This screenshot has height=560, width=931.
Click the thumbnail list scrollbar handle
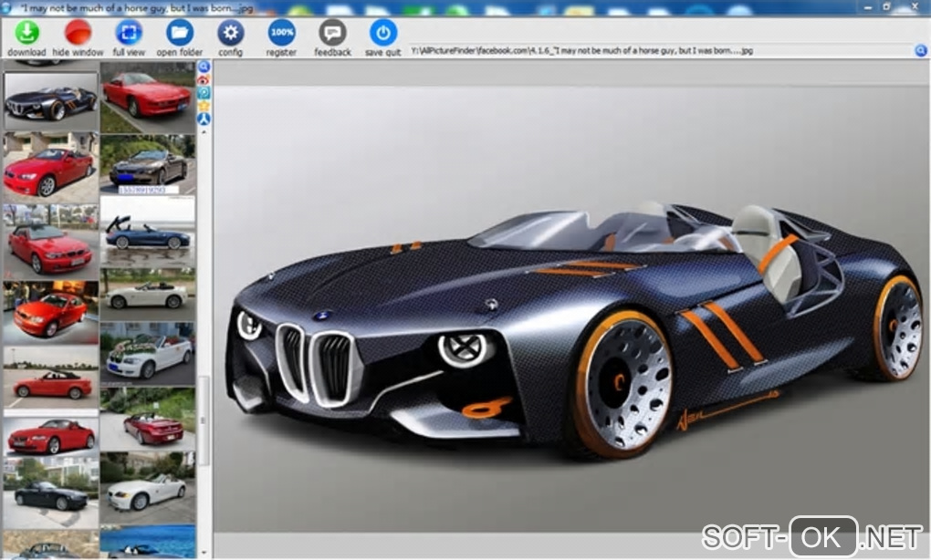click(x=204, y=420)
